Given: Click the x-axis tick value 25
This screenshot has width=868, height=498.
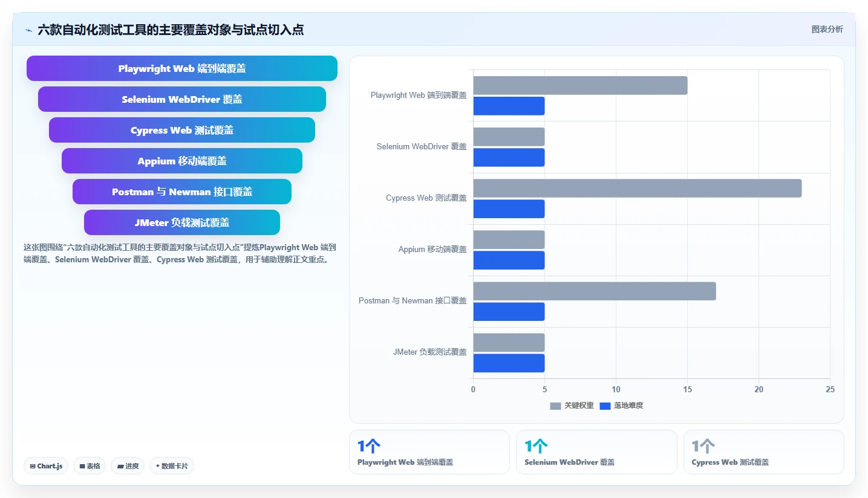Looking at the screenshot, I should click(830, 390).
